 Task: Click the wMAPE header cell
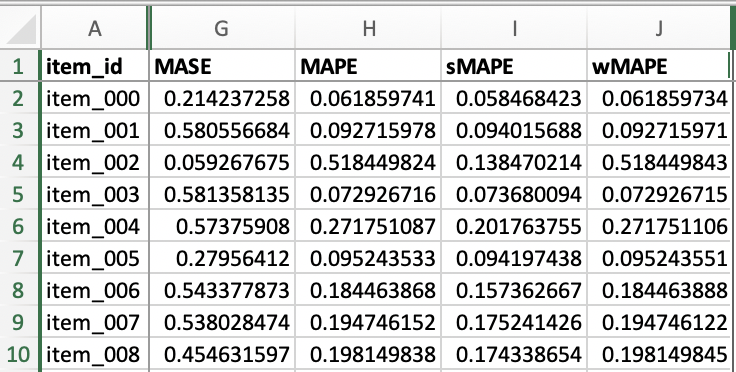point(659,66)
